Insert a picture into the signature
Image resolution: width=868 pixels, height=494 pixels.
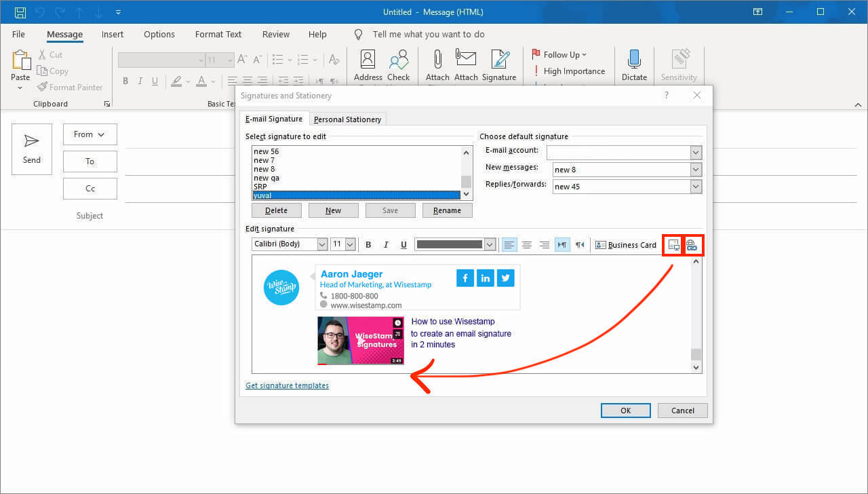tap(672, 245)
